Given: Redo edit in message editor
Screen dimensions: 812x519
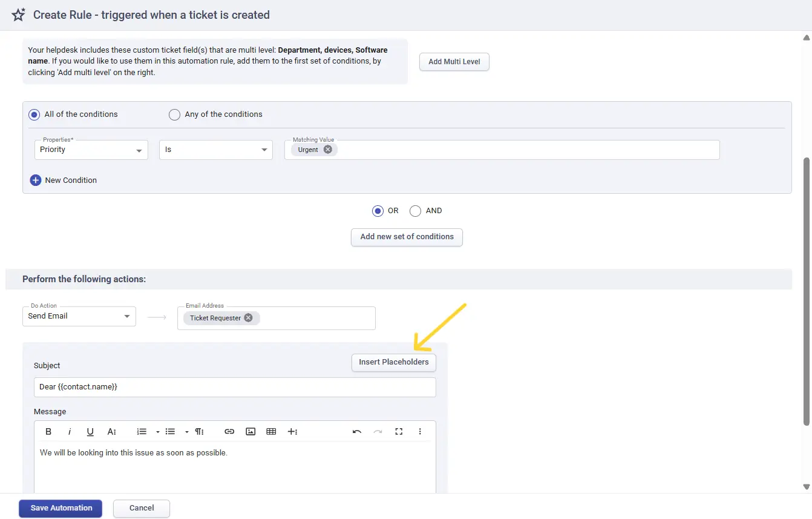Looking at the screenshot, I should coord(378,432).
